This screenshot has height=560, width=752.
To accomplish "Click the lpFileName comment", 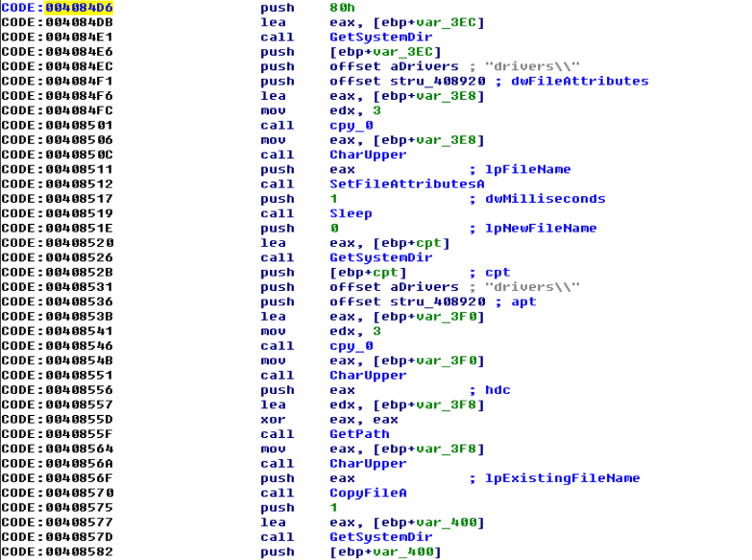I will pyautogui.click(x=528, y=169).
